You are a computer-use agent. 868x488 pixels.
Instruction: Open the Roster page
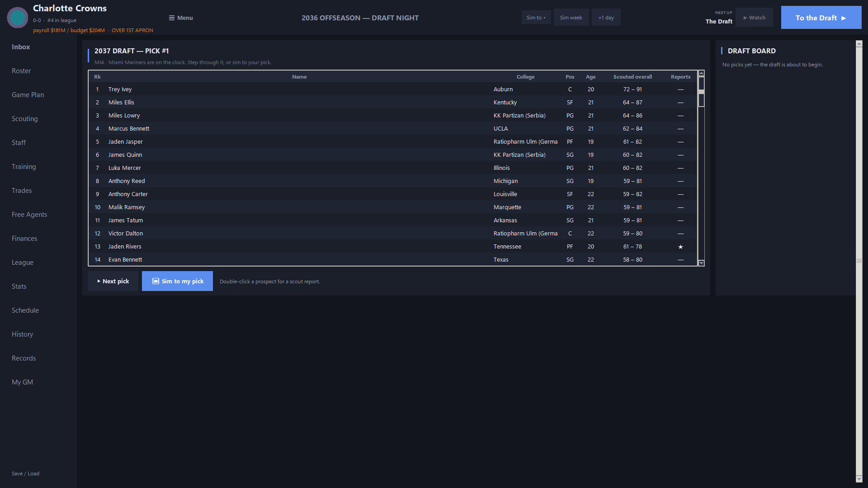tap(21, 71)
